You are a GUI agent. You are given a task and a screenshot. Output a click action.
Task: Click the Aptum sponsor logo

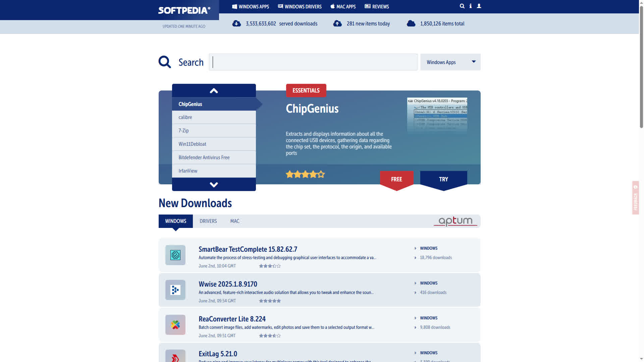tap(455, 221)
